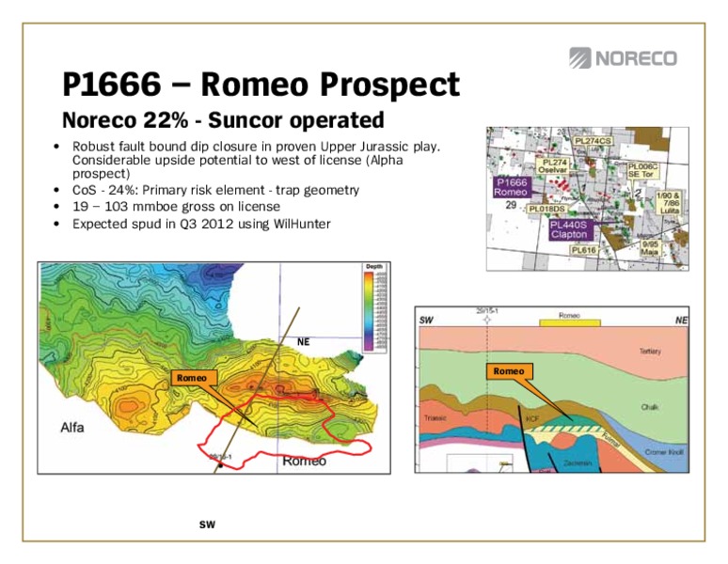Click the "19 – 103 mmboe gross on license" bullet

click(176, 207)
